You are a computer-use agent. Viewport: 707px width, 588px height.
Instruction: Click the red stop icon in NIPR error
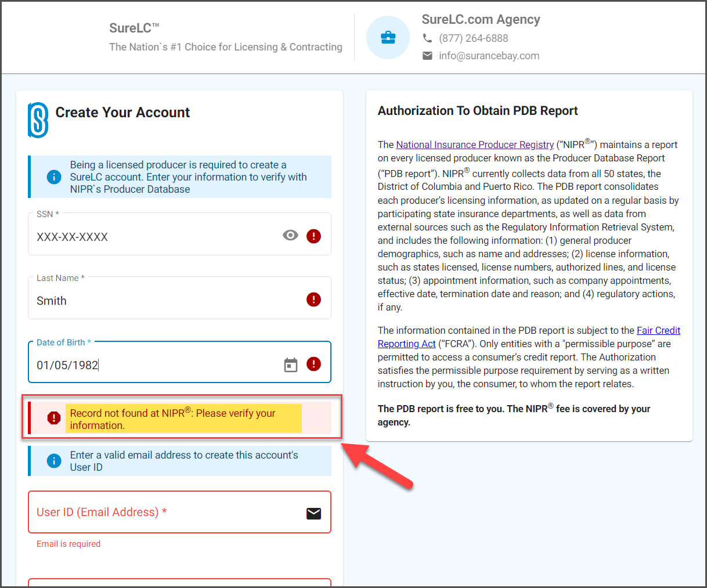pyautogui.click(x=54, y=418)
